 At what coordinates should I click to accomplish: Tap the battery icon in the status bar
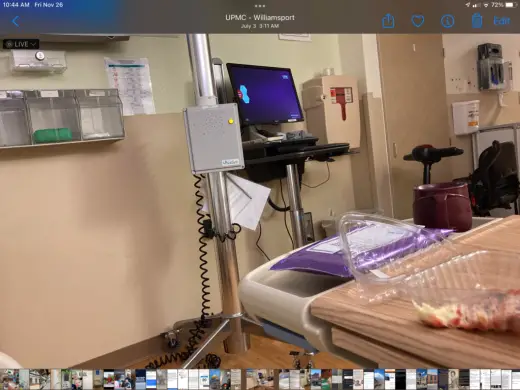511,5
